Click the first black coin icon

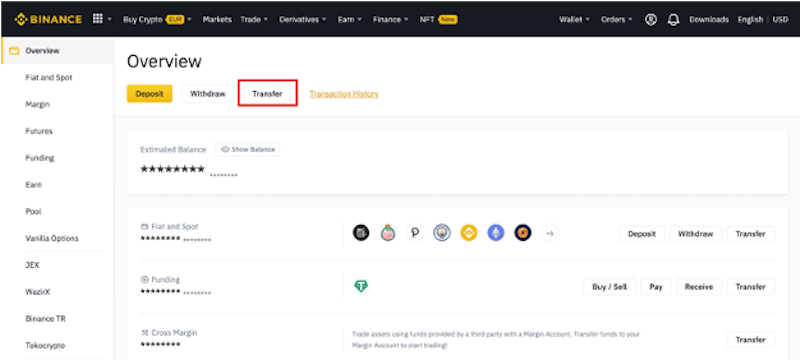pos(361,233)
